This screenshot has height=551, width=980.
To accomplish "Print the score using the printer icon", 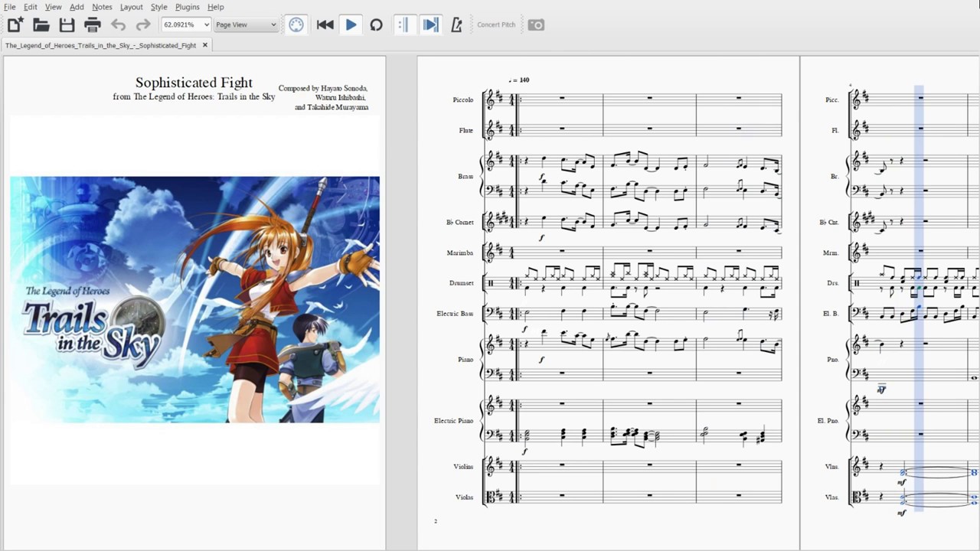I will 93,24.
